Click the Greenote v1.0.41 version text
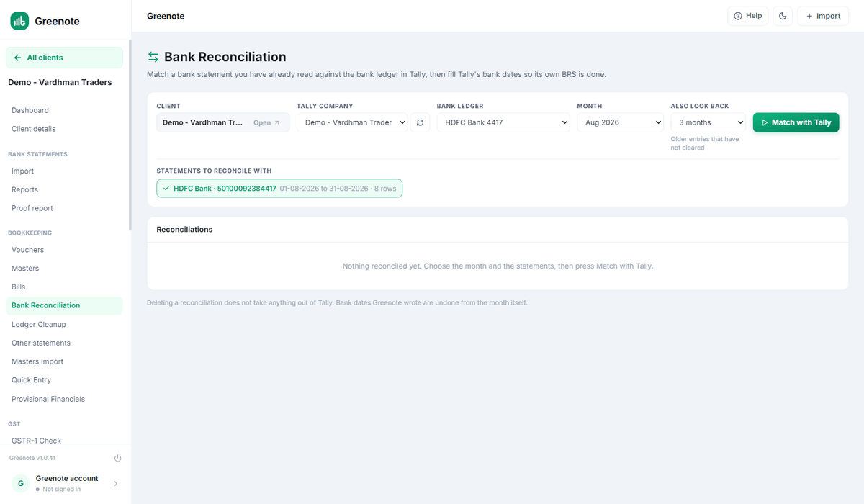 (x=32, y=458)
